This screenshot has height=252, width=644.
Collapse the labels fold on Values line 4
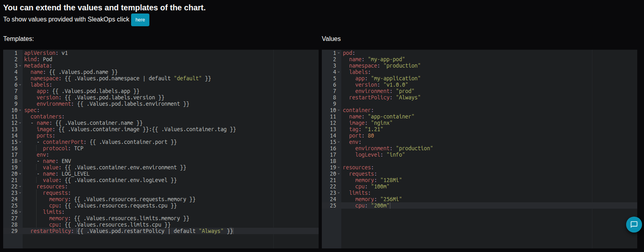click(x=339, y=72)
